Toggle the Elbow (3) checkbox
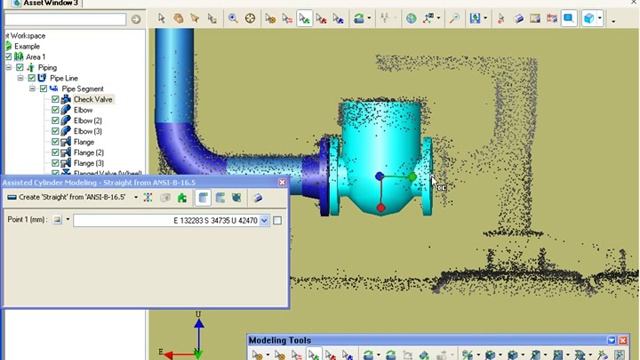 tap(55, 131)
